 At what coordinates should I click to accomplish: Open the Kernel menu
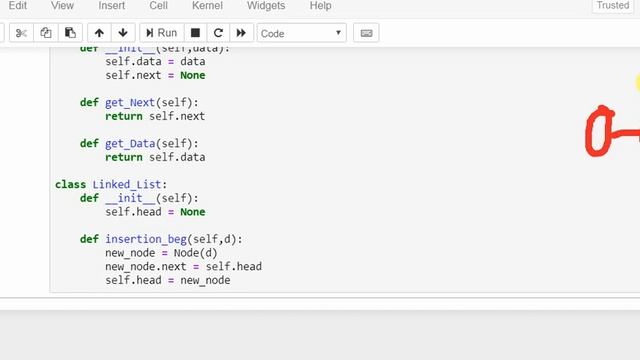pyautogui.click(x=207, y=6)
